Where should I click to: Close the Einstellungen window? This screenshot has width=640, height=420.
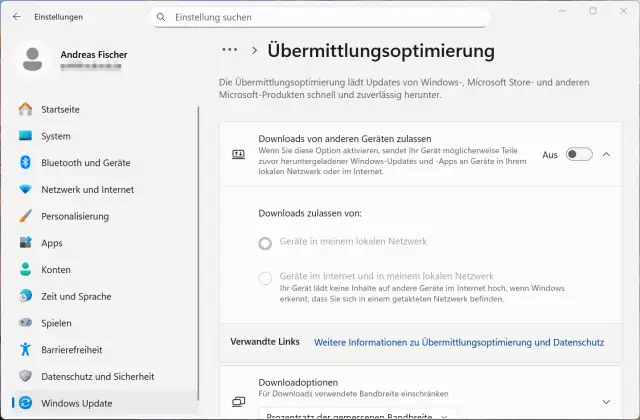tap(624, 11)
